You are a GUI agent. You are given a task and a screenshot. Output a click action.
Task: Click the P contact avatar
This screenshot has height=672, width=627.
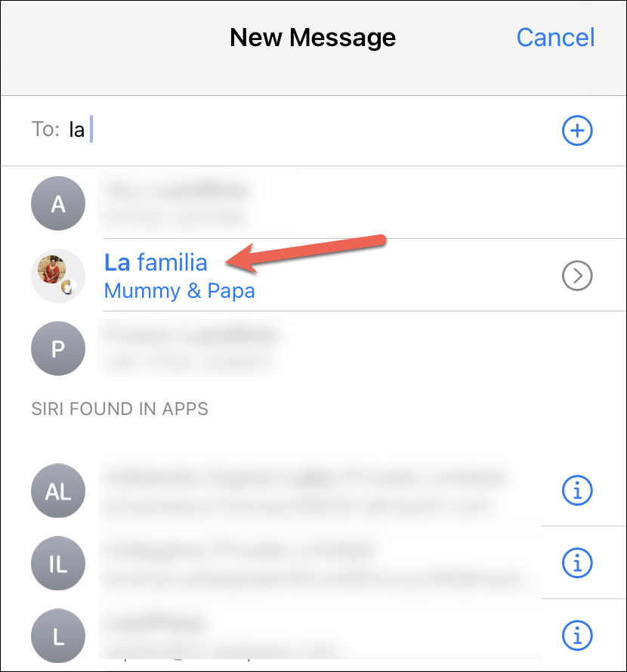point(58,348)
